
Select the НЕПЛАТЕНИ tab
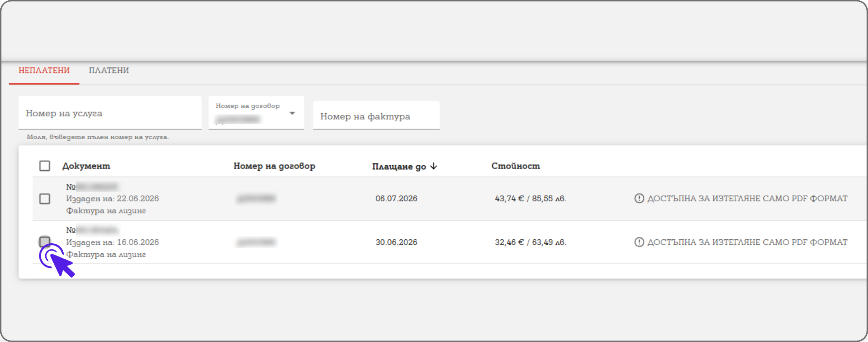point(44,71)
